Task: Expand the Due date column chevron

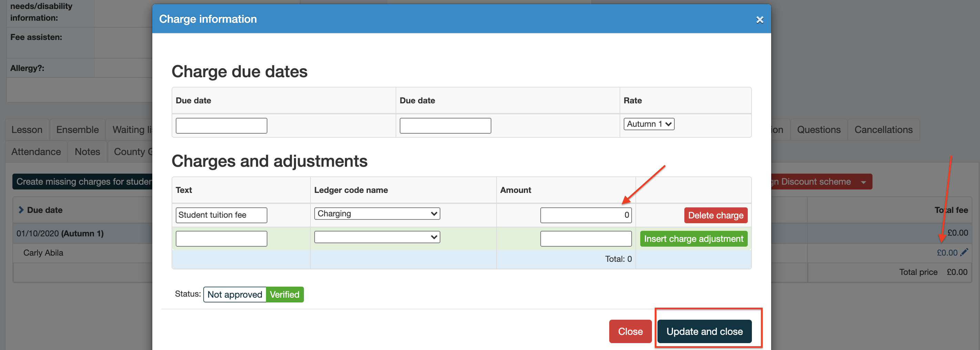Action: [x=21, y=210]
